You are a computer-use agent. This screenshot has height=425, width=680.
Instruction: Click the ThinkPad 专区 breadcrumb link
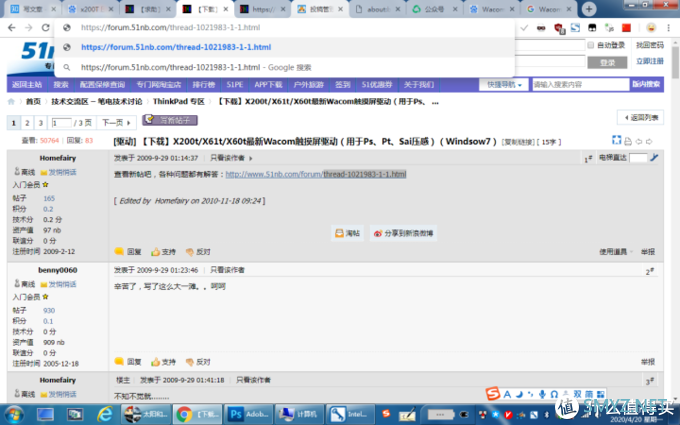point(178,101)
